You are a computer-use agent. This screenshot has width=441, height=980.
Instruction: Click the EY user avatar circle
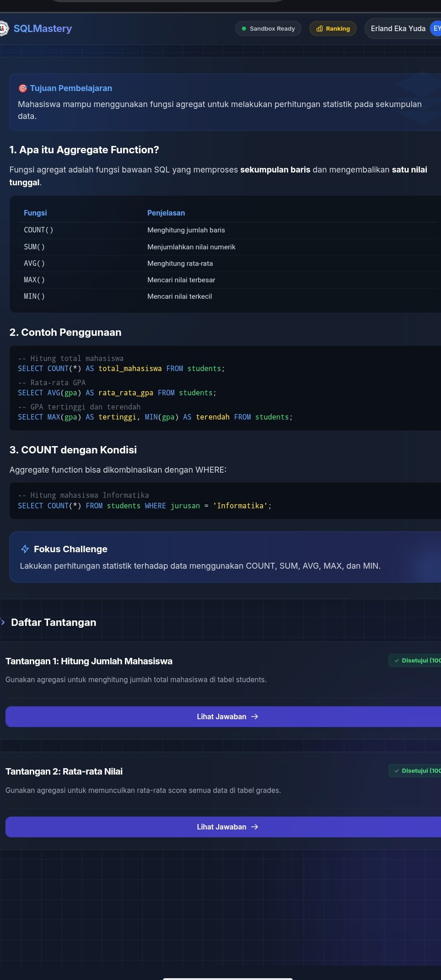tap(436, 28)
